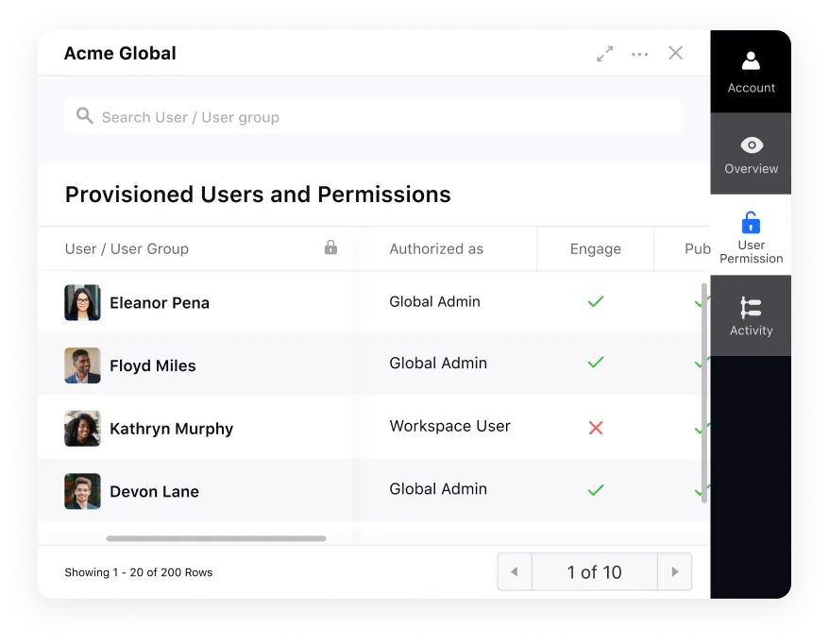This screenshot has width=829, height=644.
Task: Click the next page arrow button
Action: [674, 571]
